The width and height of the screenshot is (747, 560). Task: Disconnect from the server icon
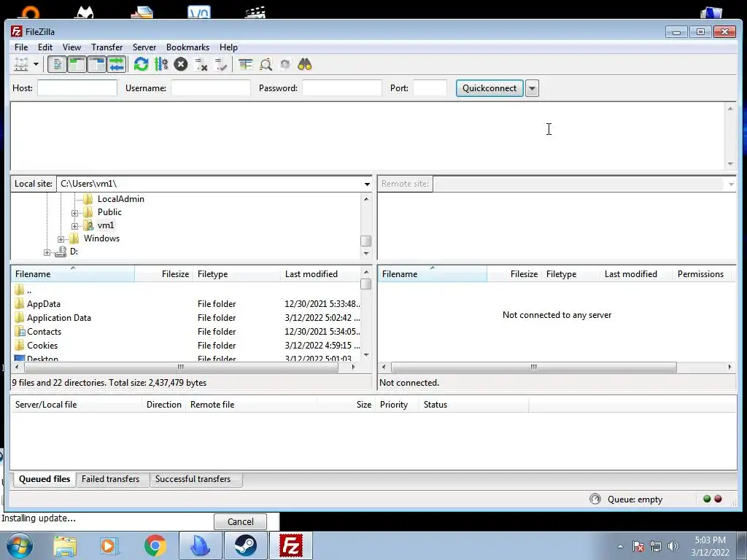click(201, 64)
